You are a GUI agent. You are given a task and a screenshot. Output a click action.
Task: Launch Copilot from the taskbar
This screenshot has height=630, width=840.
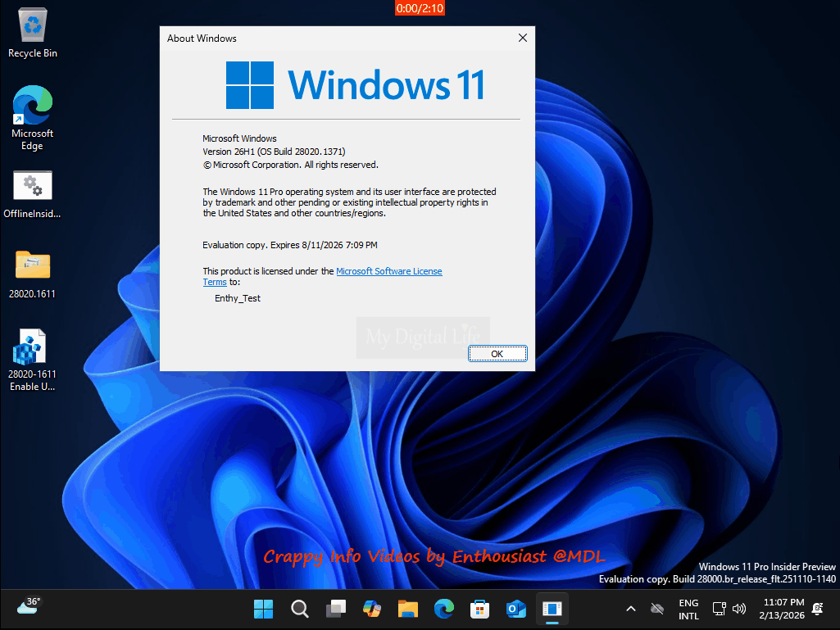tap(372, 609)
